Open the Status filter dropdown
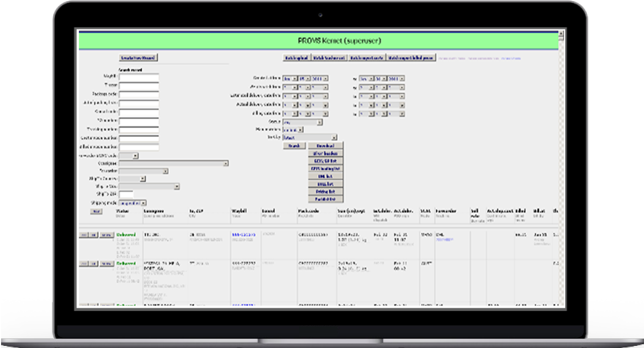The height and width of the screenshot is (348, 644). coord(303,122)
